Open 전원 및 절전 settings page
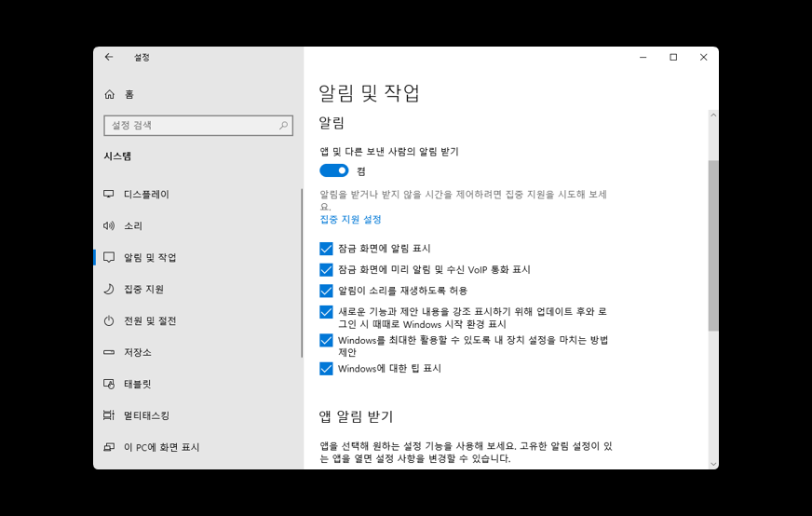This screenshot has width=812, height=516. point(150,320)
